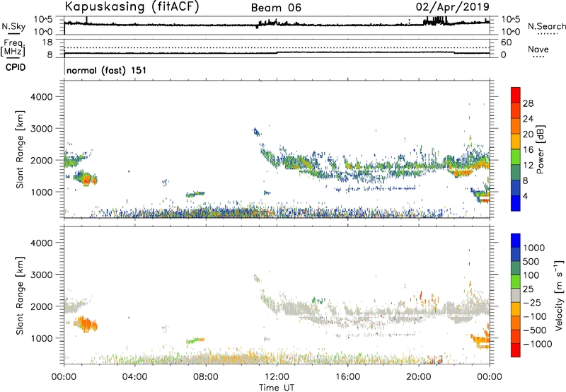Viewport: 566px width, 392px height.
Task: Click the 16:00 time axis label
Action: (x=347, y=377)
